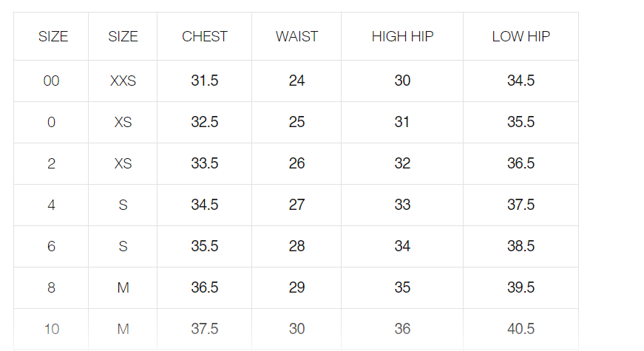The width and height of the screenshot is (644, 351).
Task: Click the size 00 cell
Action: 51,81
